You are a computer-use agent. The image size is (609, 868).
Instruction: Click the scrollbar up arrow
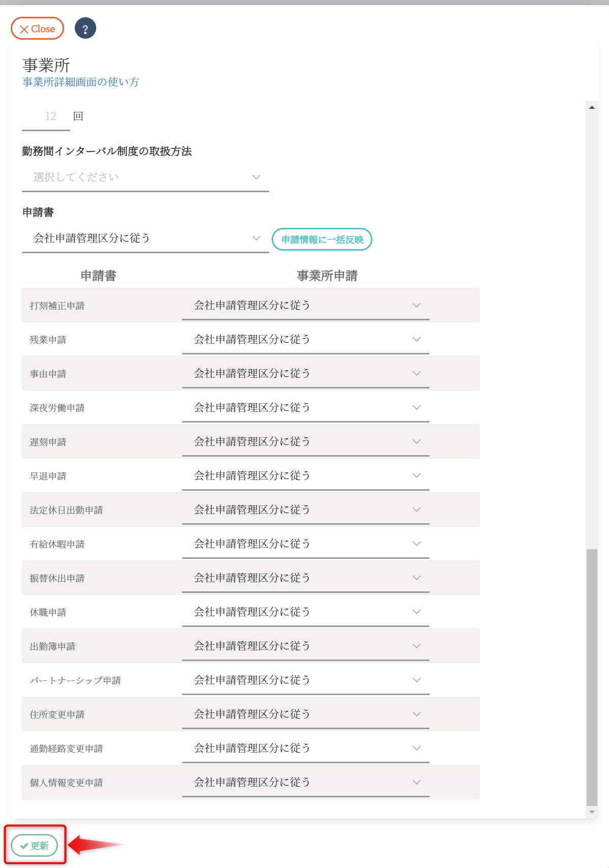pyautogui.click(x=592, y=107)
